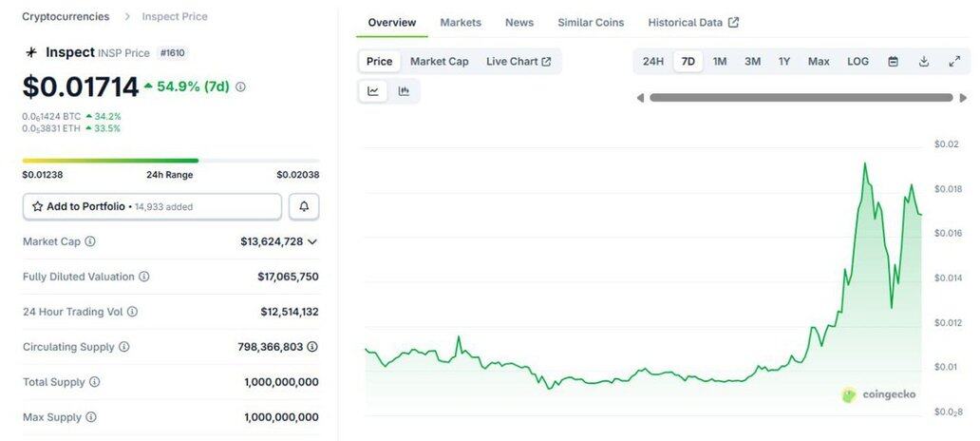Toggle the LOG scale option
The image size is (980, 441).
pyautogui.click(x=857, y=62)
